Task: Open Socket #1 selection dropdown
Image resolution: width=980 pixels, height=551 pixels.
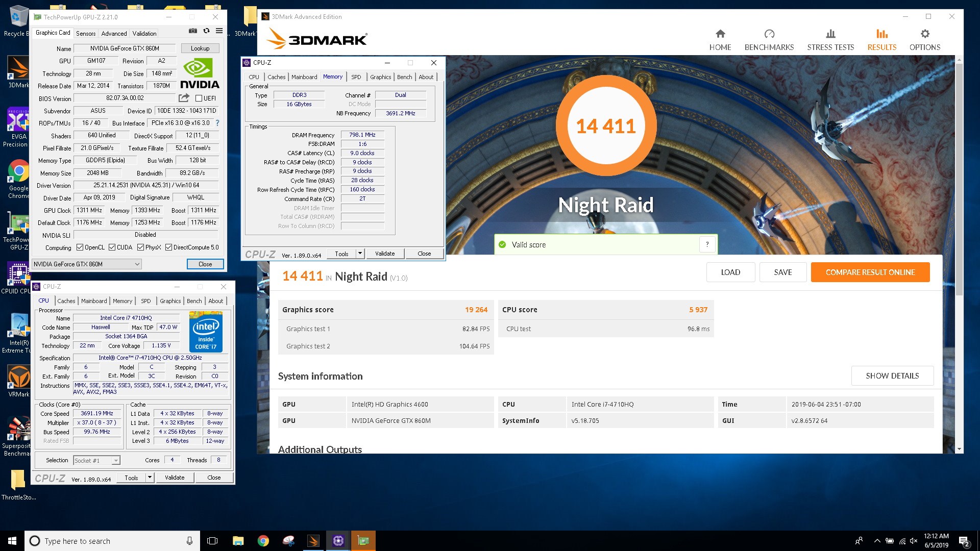Action: (96, 460)
